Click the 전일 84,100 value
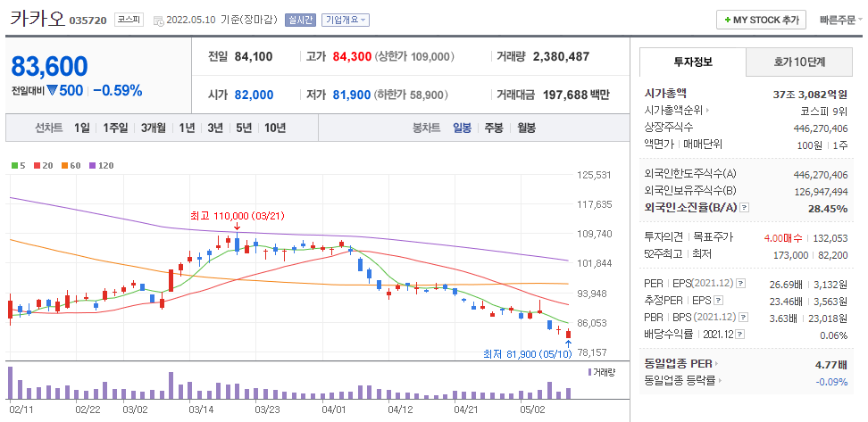Viewport: 868px width, 422px height. [254, 56]
